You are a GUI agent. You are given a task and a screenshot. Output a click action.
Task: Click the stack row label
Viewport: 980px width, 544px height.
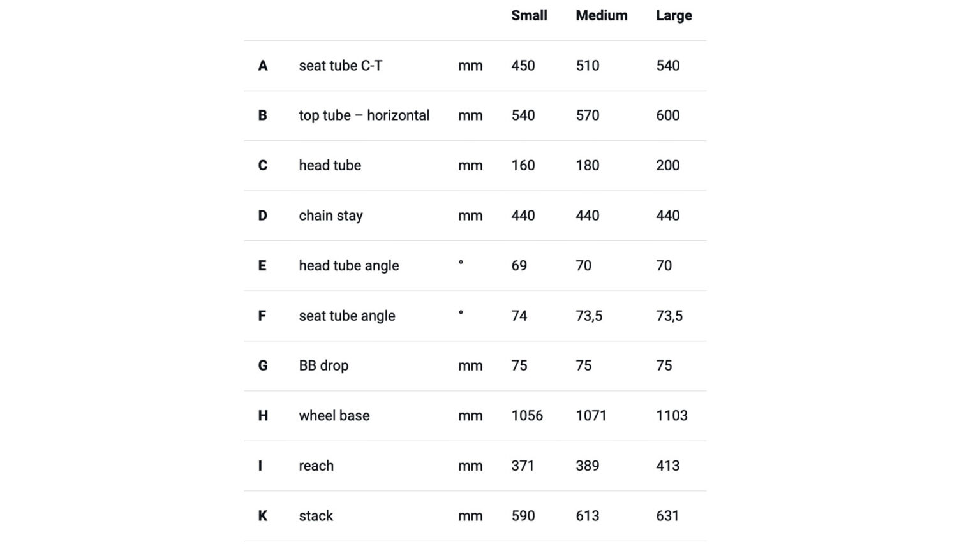pyautogui.click(x=316, y=516)
